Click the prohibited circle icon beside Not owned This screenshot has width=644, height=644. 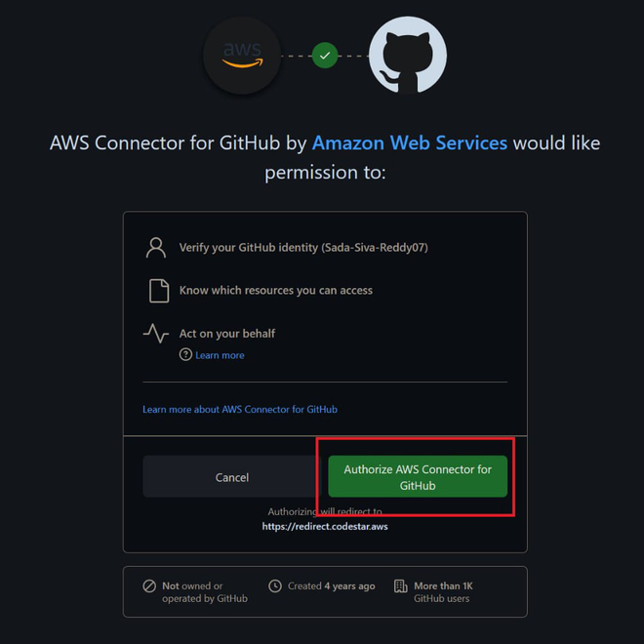coord(149,585)
